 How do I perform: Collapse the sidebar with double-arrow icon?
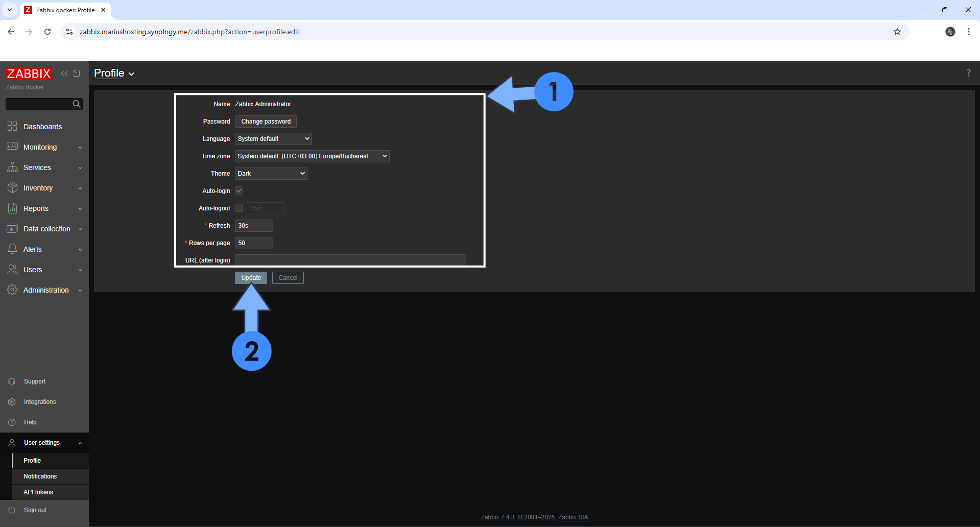64,74
